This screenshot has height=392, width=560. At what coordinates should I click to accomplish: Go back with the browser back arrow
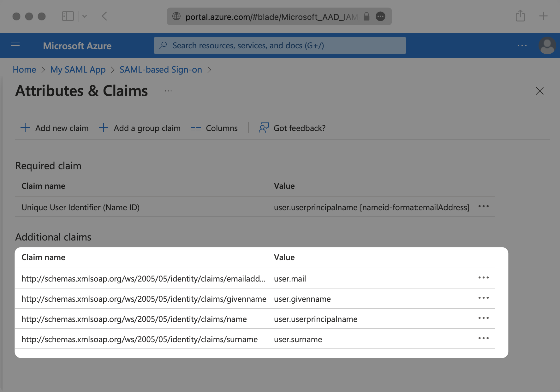point(104,16)
